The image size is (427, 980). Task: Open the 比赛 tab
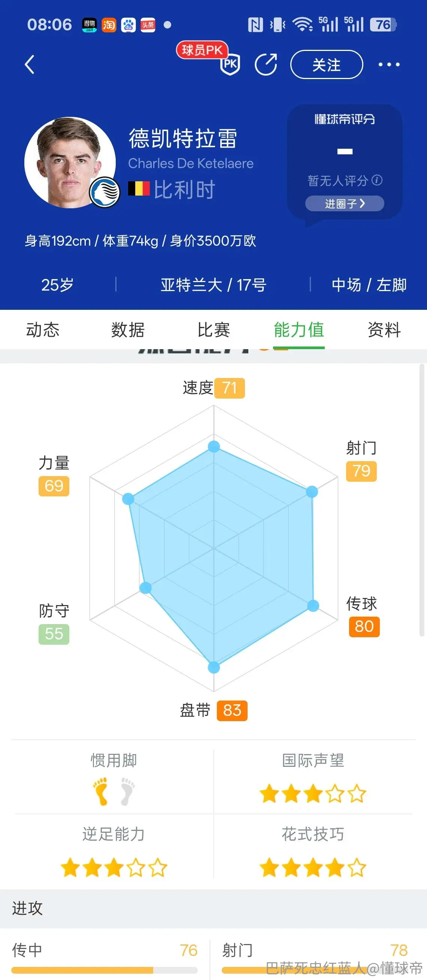point(213,329)
